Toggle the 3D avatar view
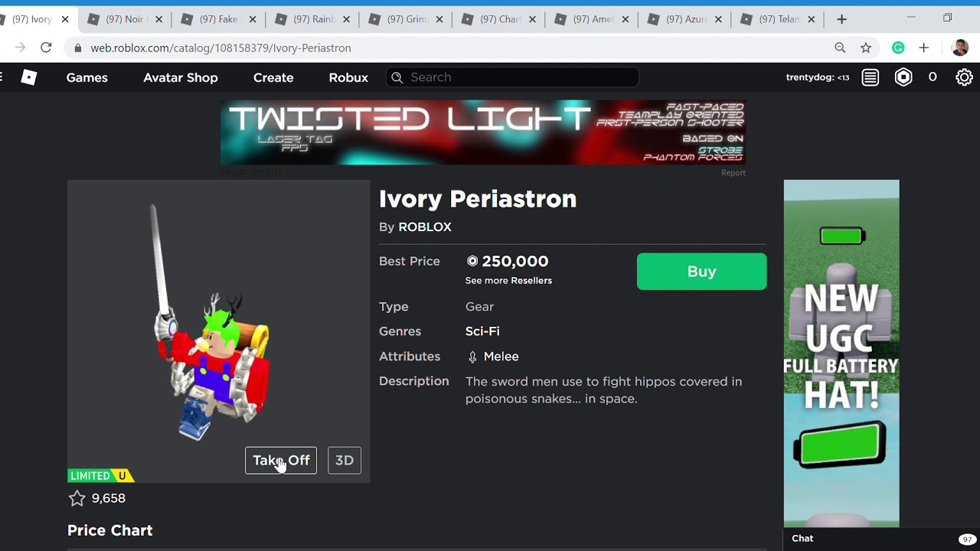Viewport: 980px width, 551px height. click(x=345, y=460)
